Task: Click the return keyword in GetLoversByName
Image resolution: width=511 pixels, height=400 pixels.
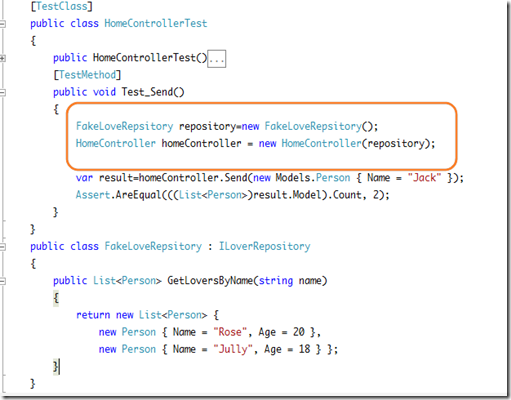Action: pyautogui.click(x=93, y=315)
